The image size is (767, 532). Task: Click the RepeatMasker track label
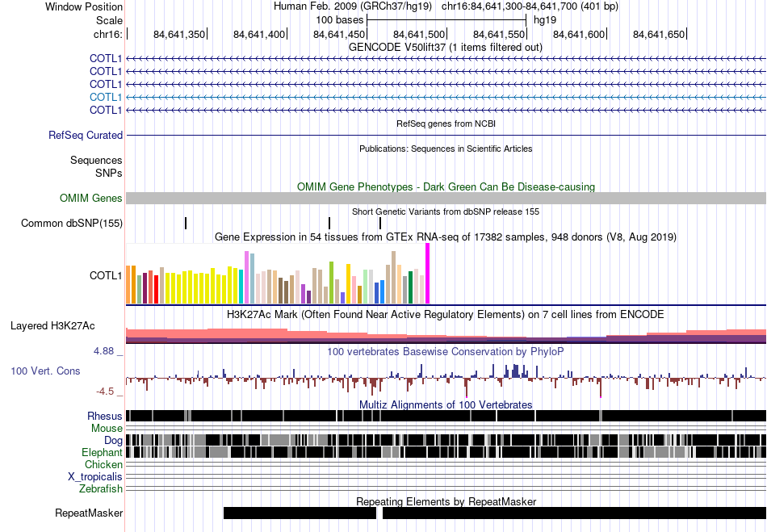[89, 513]
